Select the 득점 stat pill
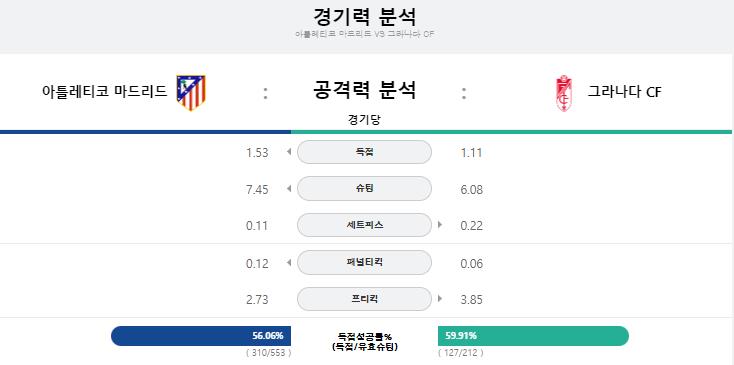 click(x=364, y=152)
